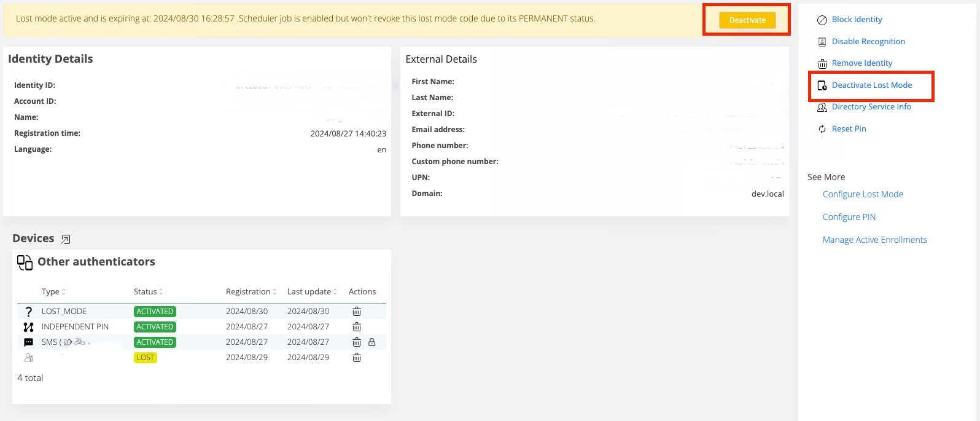Click the yellow Deactivate button
This screenshot has height=421, width=980.
pos(747,20)
